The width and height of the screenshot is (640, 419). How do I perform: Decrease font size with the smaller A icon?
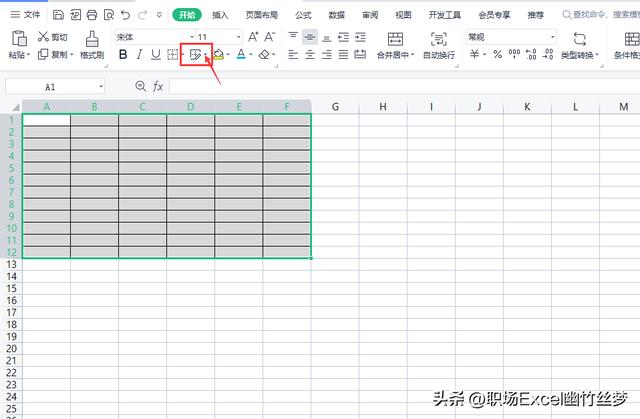click(269, 37)
